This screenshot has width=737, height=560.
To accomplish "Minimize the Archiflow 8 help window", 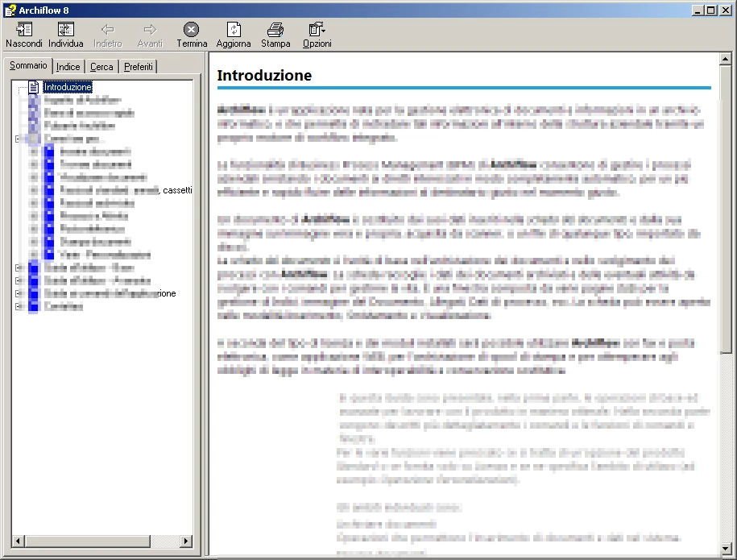I will click(x=698, y=10).
